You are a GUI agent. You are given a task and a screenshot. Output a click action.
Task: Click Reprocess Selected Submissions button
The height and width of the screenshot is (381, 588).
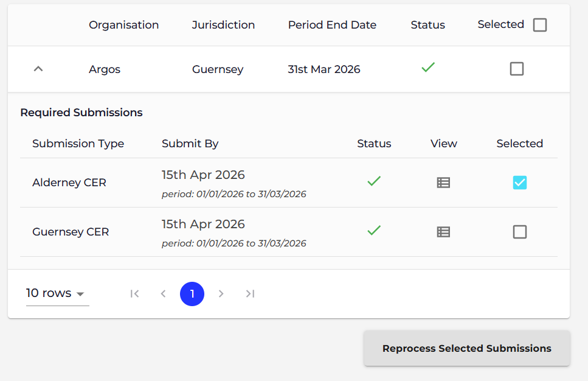tap(467, 348)
